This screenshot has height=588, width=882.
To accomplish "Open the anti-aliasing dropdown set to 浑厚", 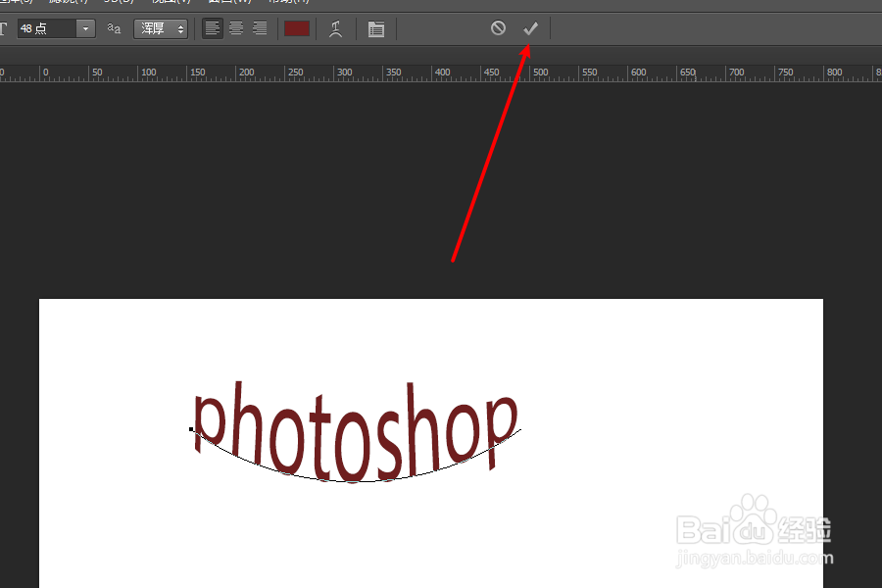I will point(161,28).
